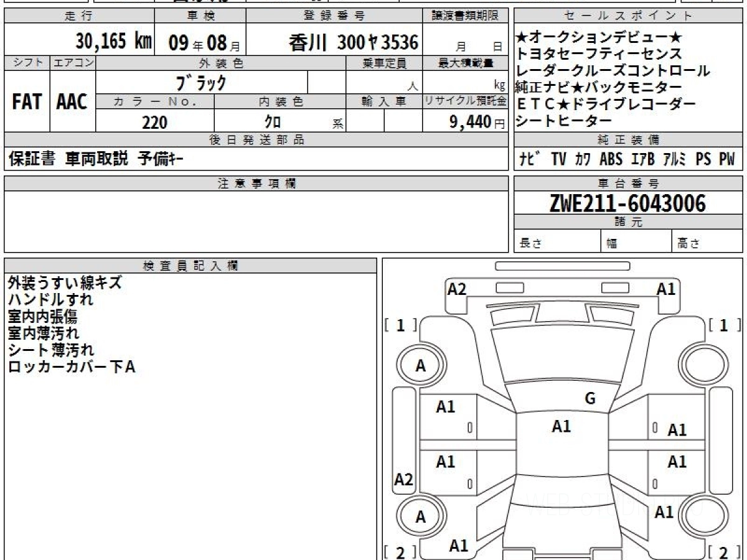Click the note ロッカーカバー下A
The image size is (747, 560).
tap(71, 366)
